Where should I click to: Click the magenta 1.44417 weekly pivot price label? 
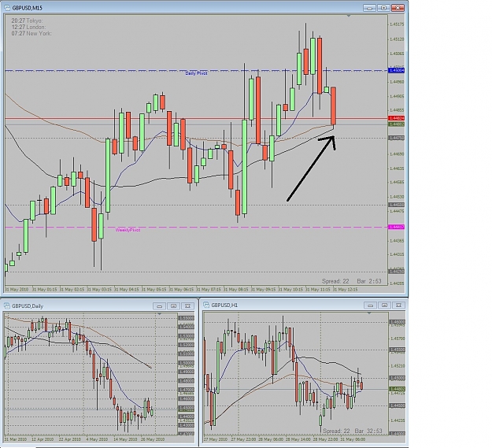397,227
